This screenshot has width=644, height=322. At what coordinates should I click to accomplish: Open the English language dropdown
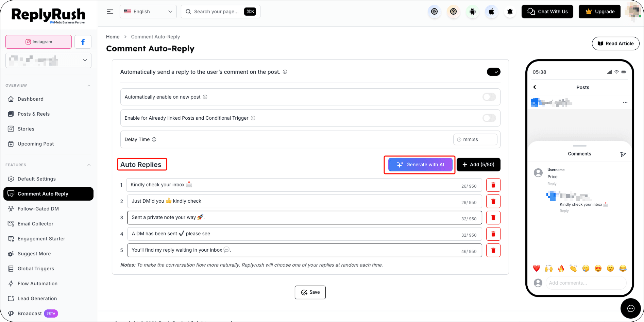(148, 12)
